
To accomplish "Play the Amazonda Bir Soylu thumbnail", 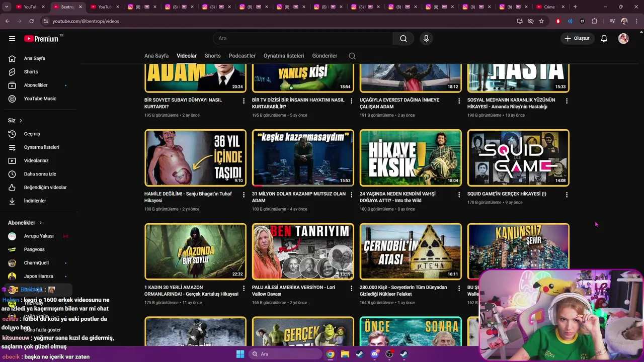I will [x=195, y=251].
